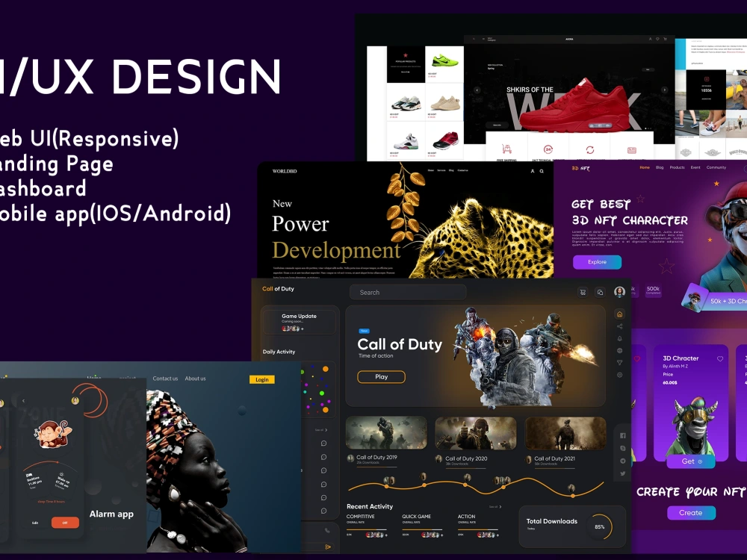Click the plus beside Game Update avatars
Image resolution: width=747 pixels, height=560 pixels.
tap(302, 329)
